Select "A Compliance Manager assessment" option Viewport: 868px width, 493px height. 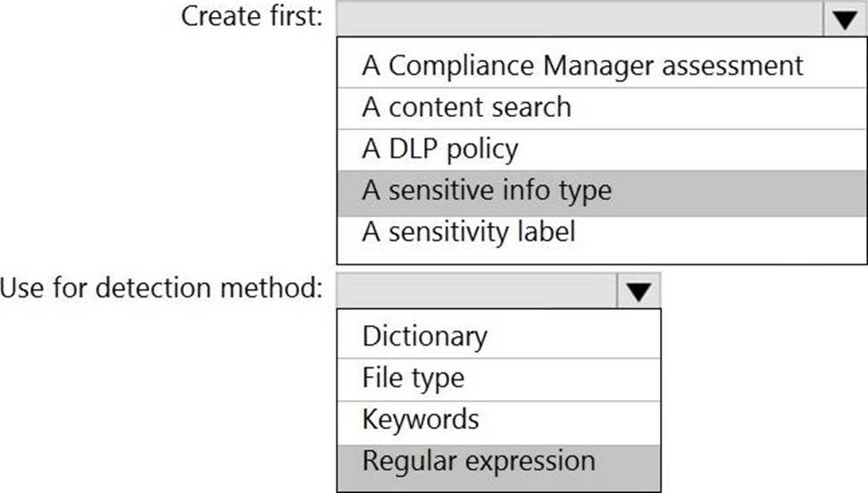tap(582, 65)
